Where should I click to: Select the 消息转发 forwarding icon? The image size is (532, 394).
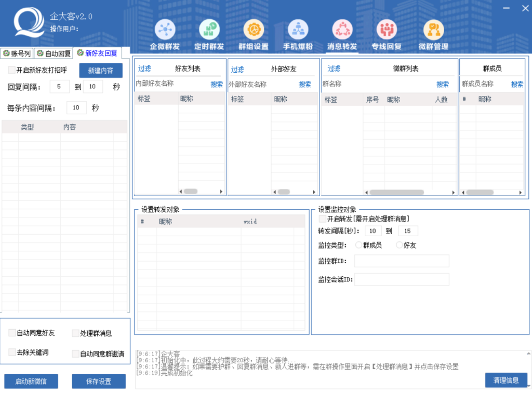342,30
